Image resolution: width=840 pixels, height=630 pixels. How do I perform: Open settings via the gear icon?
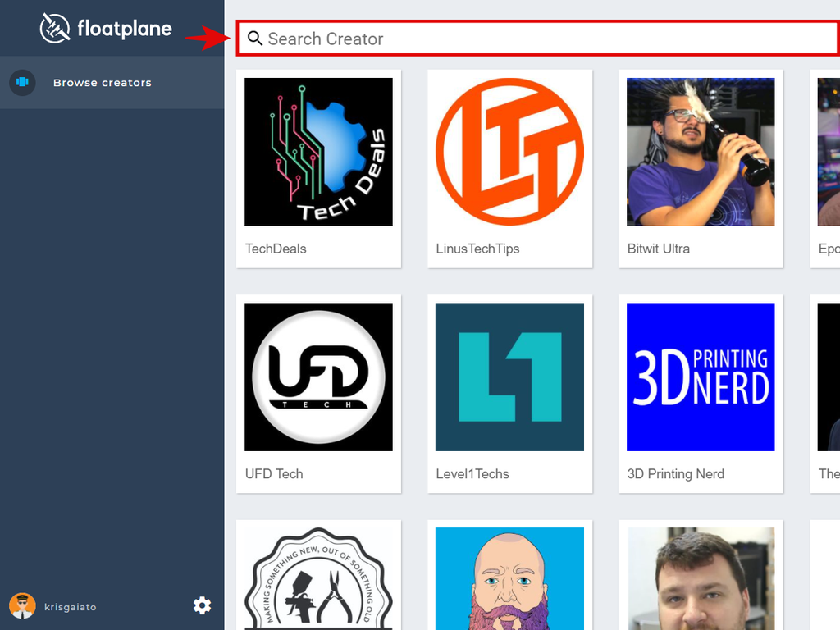[x=202, y=605]
